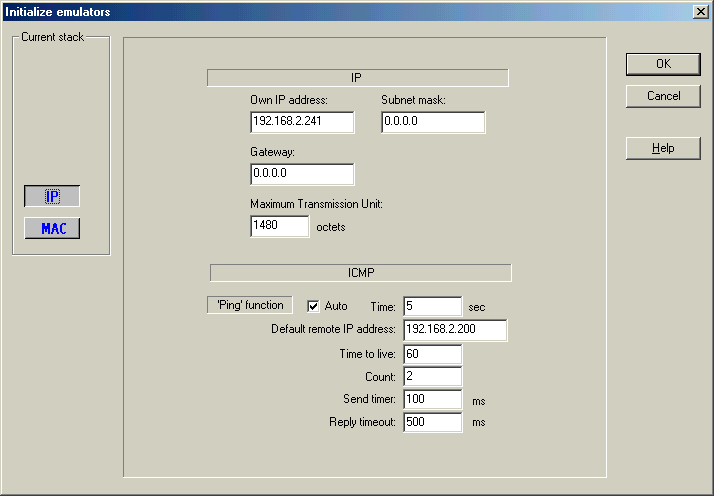This screenshot has height=496, width=714.
Task: Edit the Maximum Transmission Unit value
Action: tap(280, 226)
